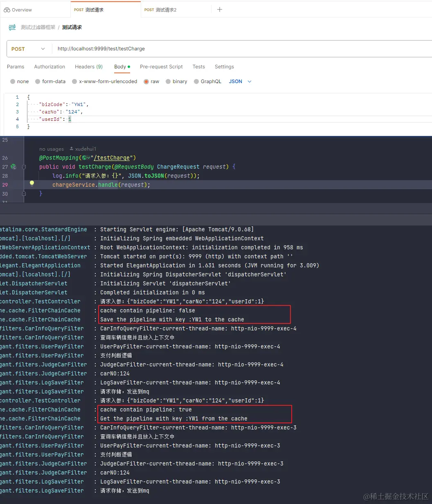Click the plus icon to open new tab
This screenshot has width=432, height=504.
pyautogui.click(x=220, y=9)
